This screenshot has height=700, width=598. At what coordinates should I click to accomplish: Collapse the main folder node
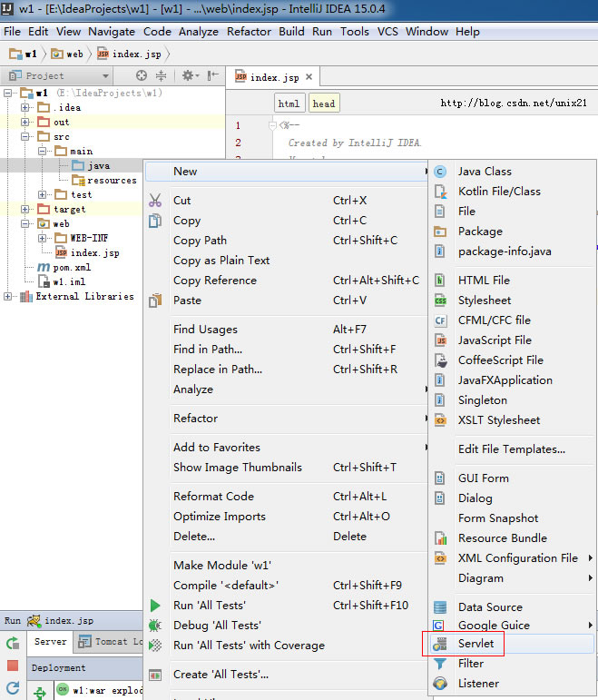[43, 151]
